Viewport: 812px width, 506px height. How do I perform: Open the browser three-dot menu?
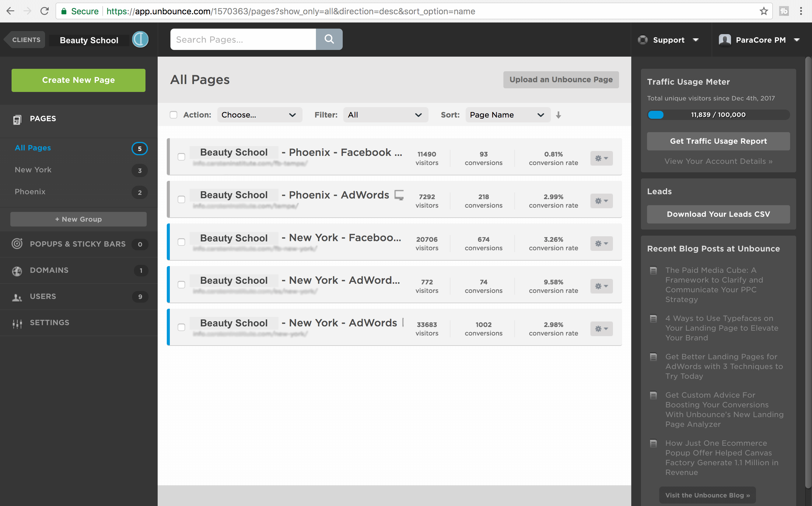coord(801,11)
